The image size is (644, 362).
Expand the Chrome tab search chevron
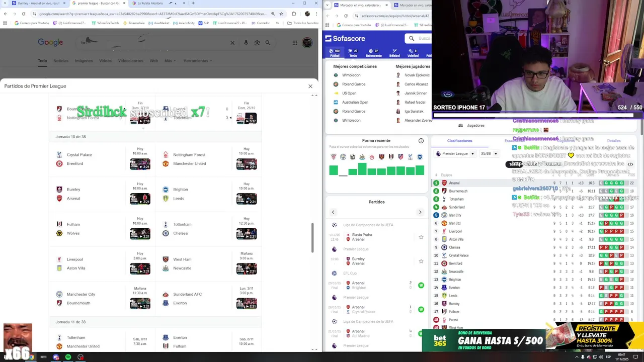4,3
